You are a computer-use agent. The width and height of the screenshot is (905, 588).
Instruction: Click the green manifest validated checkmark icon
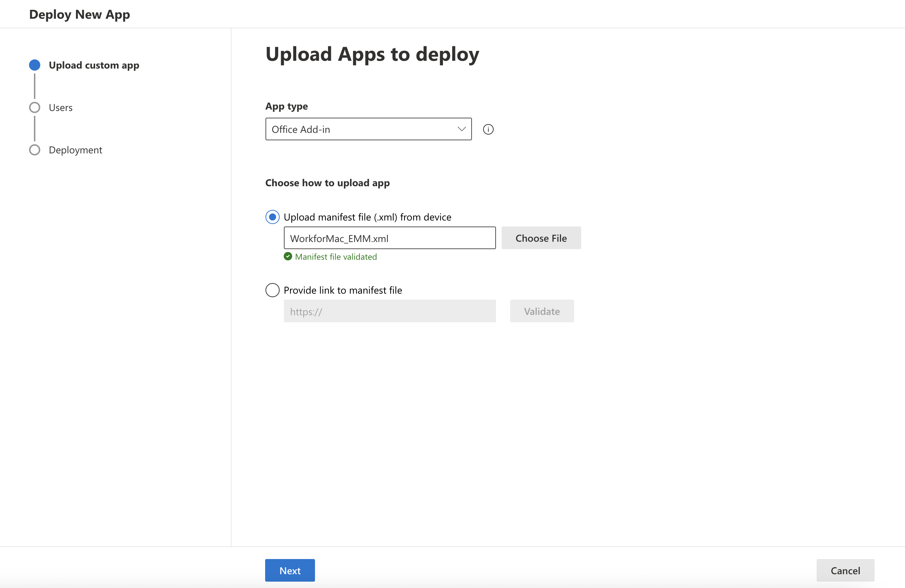(288, 257)
